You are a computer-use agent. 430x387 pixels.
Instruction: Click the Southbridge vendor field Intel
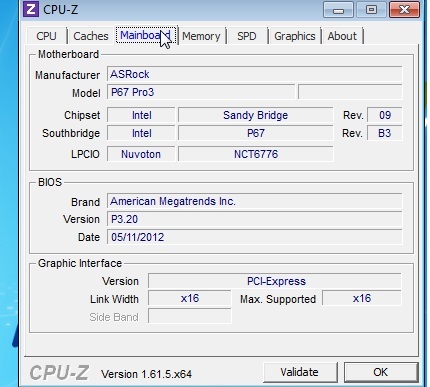point(141,133)
